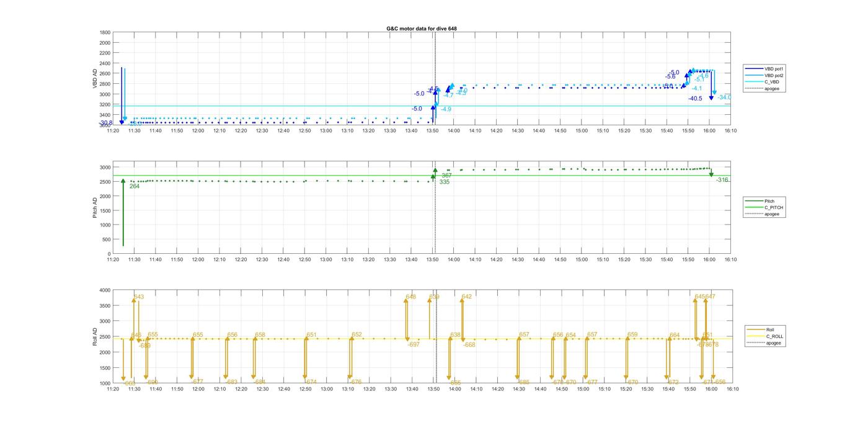
Task: Click the green upward pitch arrow labeled 264
Action: click(x=123, y=212)
